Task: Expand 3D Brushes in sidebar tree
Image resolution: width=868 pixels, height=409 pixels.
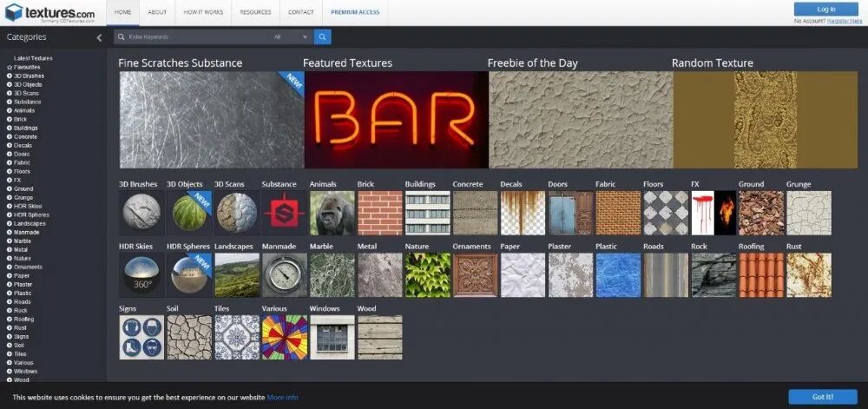Action: pyautogui.click(x=10, y=76)
